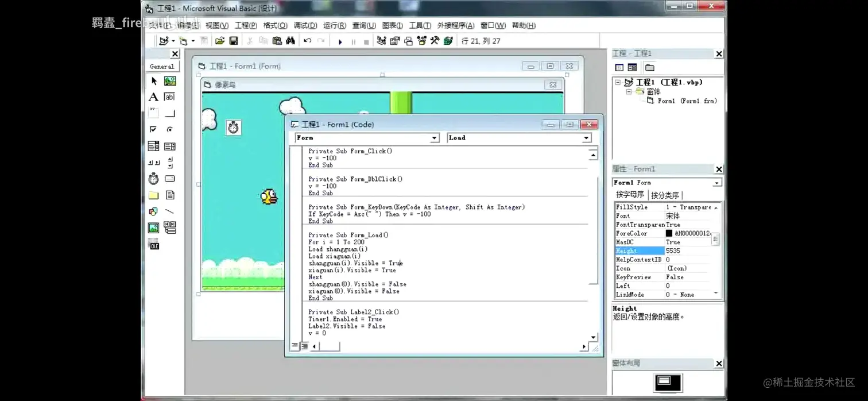This screenshot has height=401, width=868.
Task: Select the PictureBox control tool
Action: pyautogui.click(x=170, y=81)
